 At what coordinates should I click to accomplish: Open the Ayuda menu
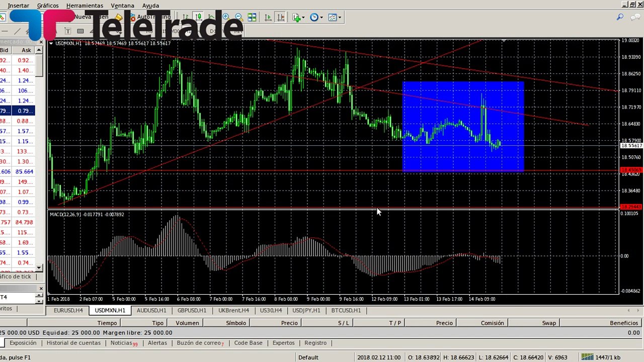(x=150, y=6)
